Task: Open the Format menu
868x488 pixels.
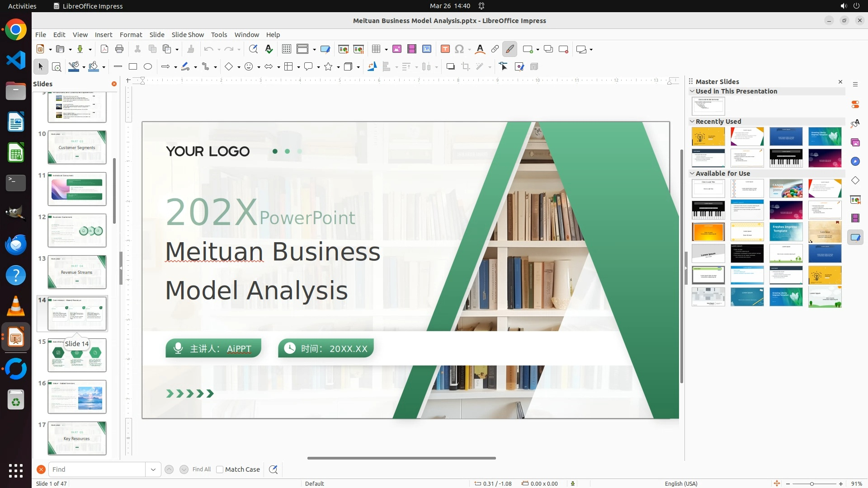Action: pos(131,34)
